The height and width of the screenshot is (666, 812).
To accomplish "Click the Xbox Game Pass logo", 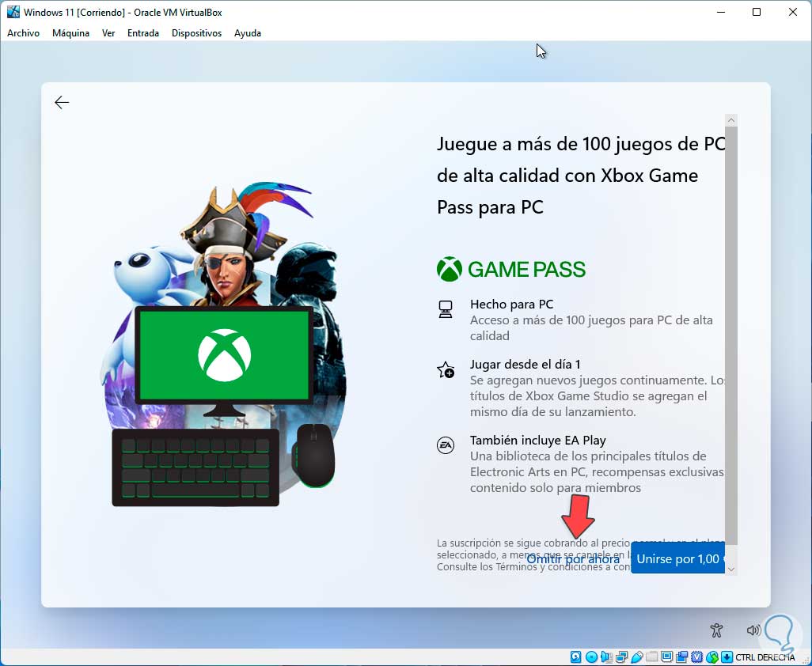I will pos(510,269).
